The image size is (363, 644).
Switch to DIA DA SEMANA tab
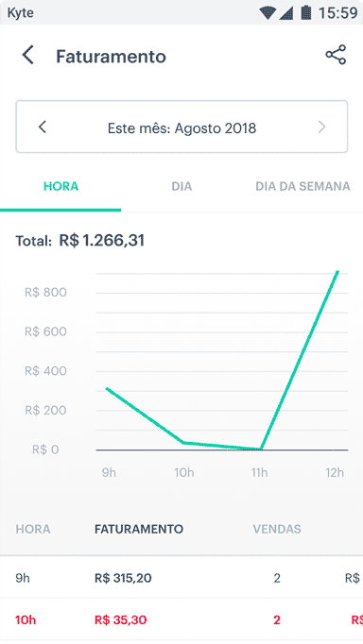[x=302, y=186]
